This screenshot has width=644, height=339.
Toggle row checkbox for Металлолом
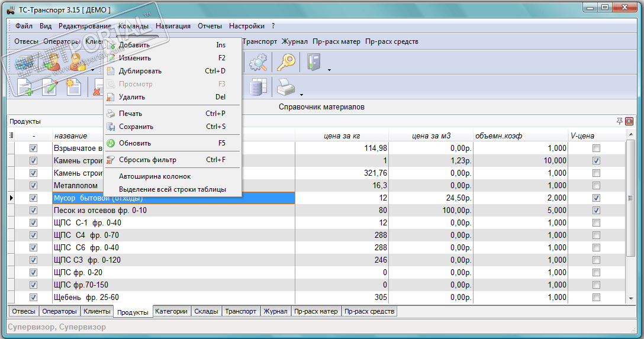coord(33,186)
